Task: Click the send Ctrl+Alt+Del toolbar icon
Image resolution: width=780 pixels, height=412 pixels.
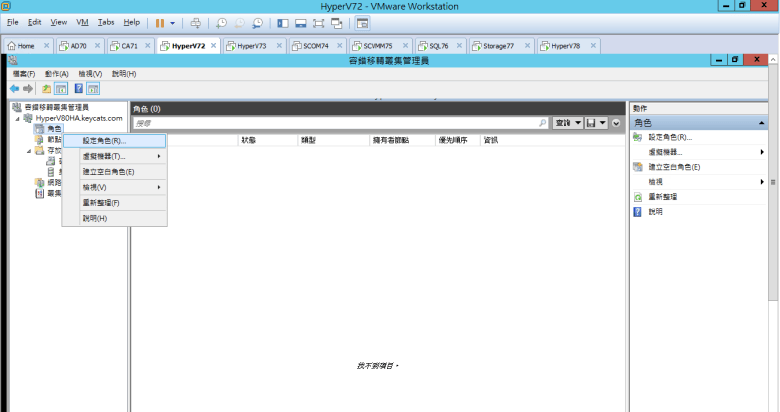Action: (x=195, y=22)
